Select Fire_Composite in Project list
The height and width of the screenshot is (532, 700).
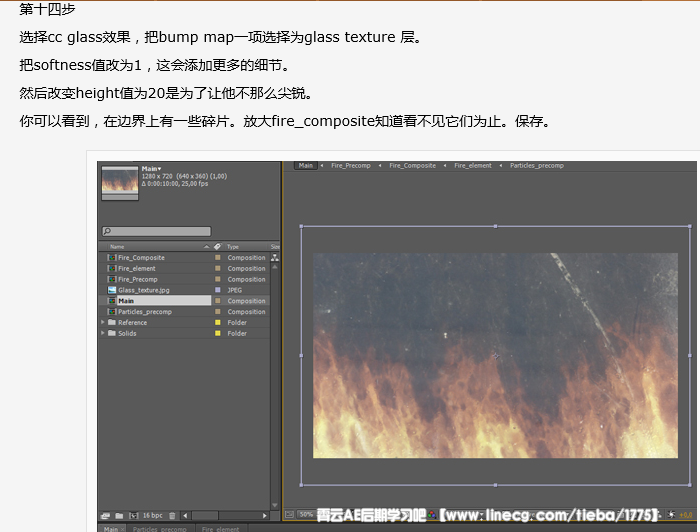point(141,258)
